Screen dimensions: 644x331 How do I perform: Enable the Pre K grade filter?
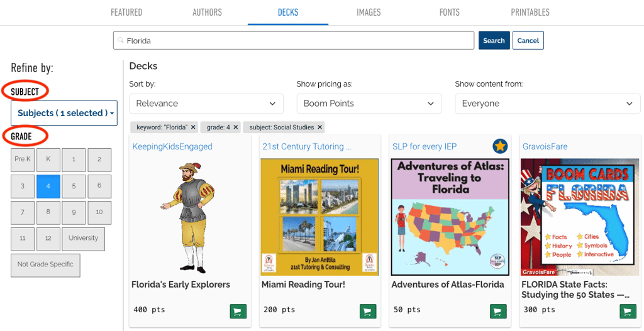tap(23, 160)
